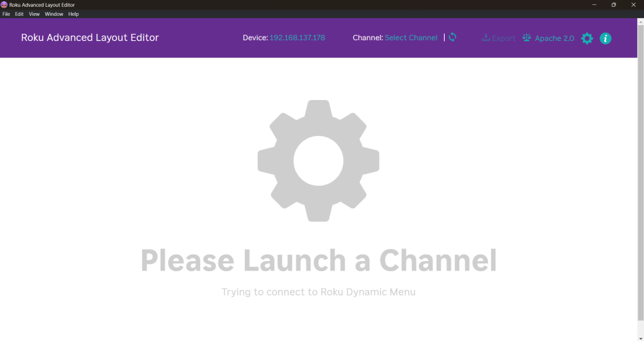
Task: Click the Export text label
Action: (x=504, y=38)
